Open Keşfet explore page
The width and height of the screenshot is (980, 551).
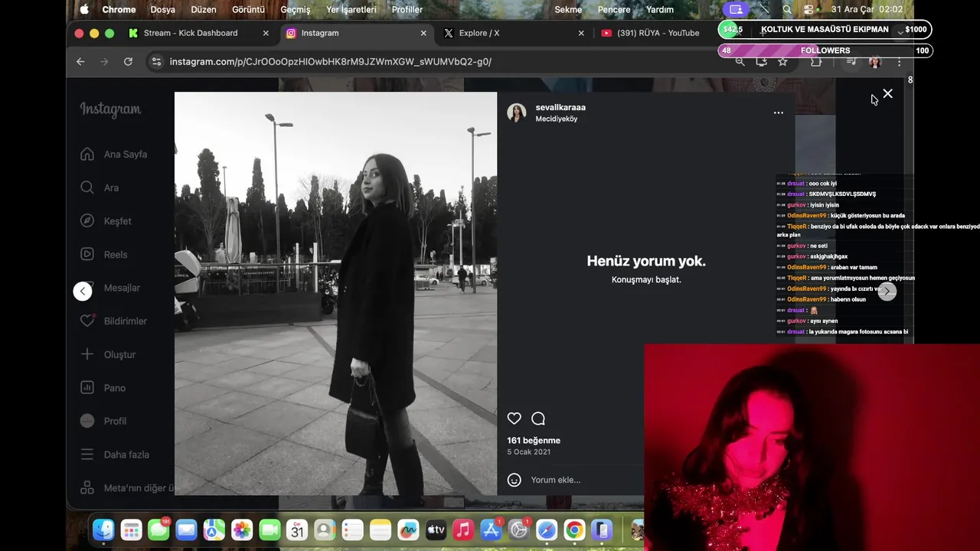coord(106,221)
